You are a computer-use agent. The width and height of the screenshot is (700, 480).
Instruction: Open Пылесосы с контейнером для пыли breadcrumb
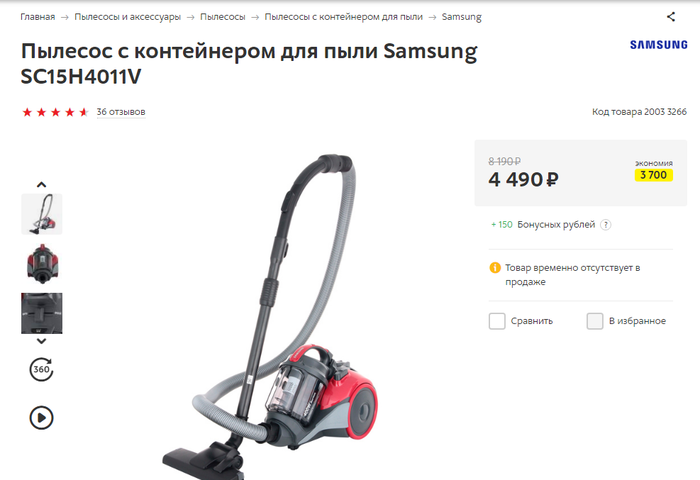tap(343, 17)
